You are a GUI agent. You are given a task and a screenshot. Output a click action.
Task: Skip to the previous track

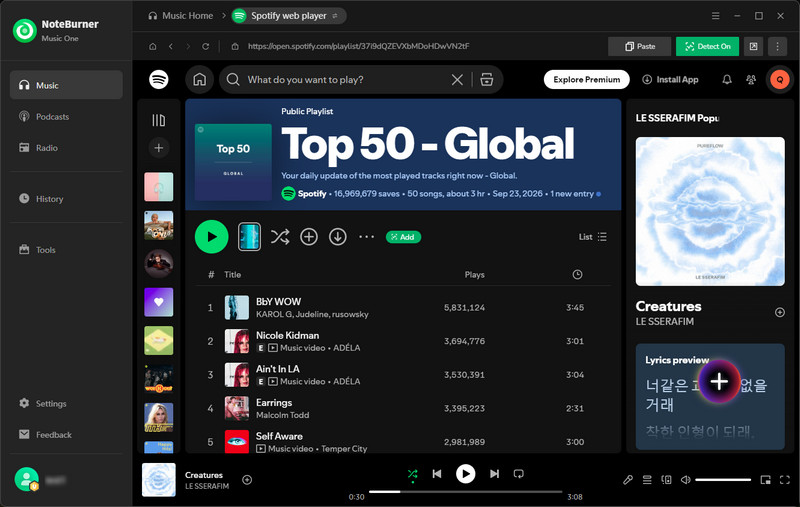click(x=437, y=474)
